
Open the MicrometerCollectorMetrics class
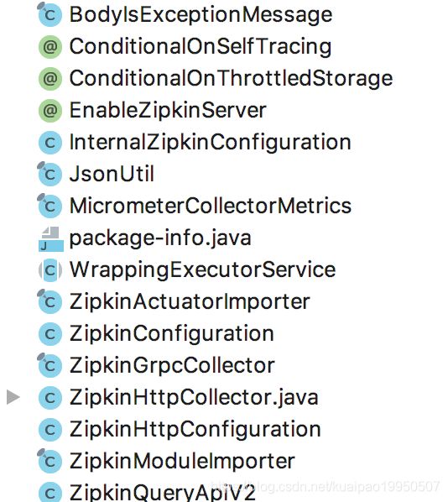coord(211,206)
